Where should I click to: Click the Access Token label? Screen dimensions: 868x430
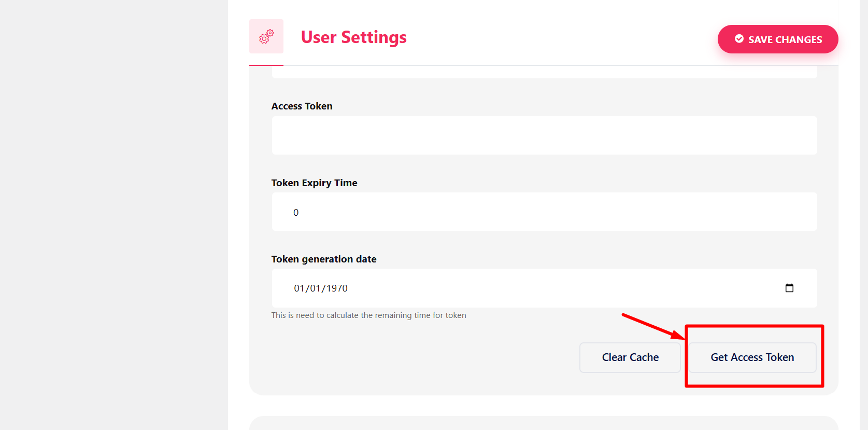click(x=302, y=106)
